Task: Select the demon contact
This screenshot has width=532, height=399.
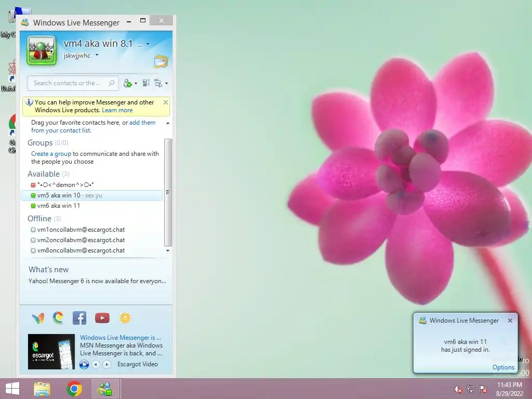Action: coord(65,185)
